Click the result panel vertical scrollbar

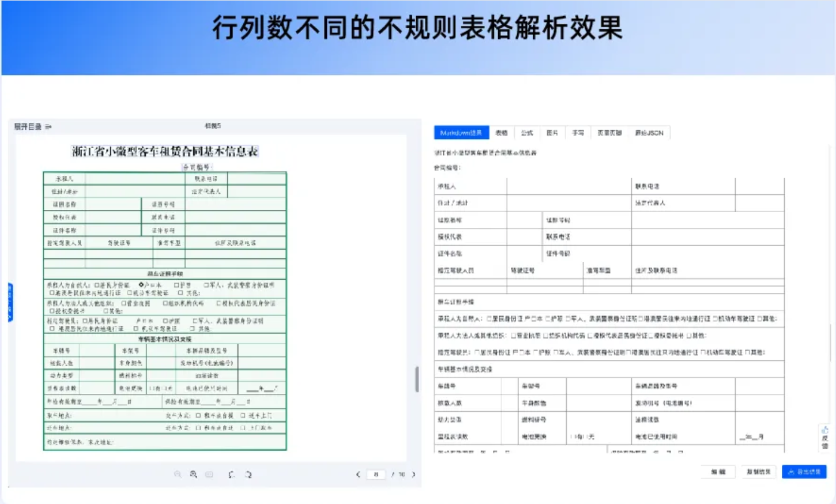click(x=831, y=343)
